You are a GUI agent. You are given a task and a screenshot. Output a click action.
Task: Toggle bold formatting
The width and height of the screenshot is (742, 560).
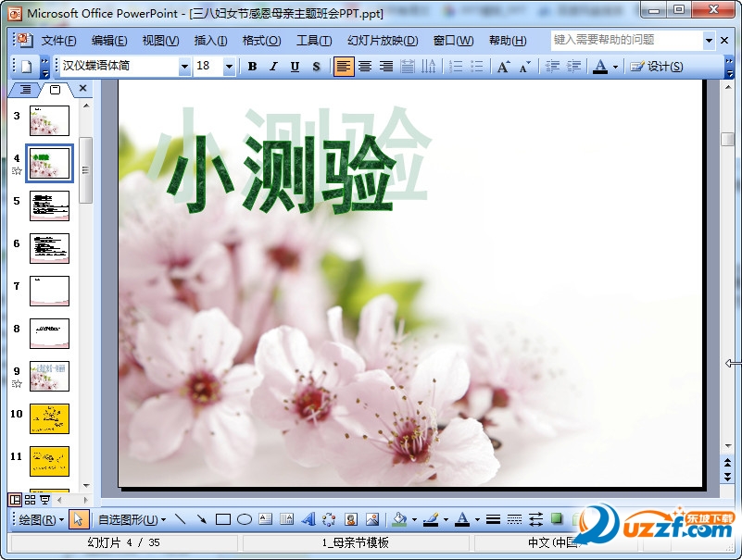[251, 66]
